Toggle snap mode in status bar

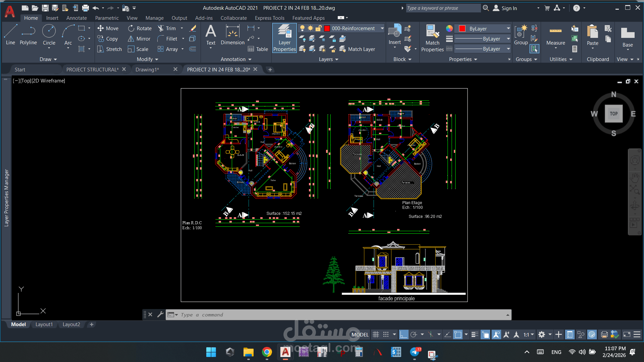[386, 335]
